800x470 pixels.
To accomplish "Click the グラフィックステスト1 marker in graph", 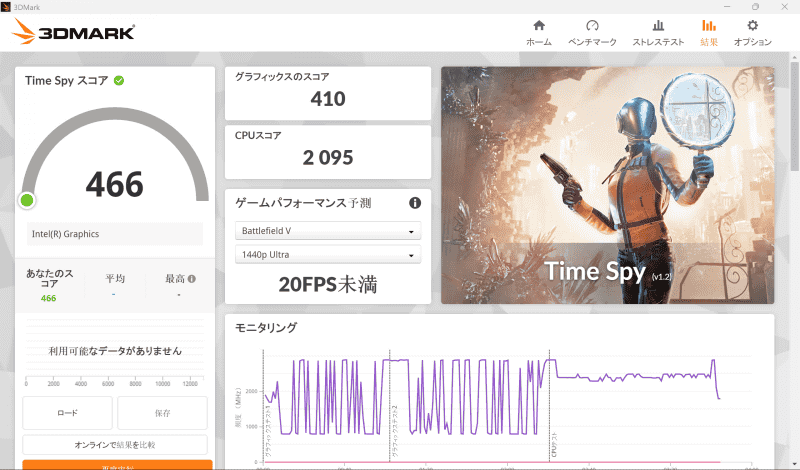I will [268, 431].
